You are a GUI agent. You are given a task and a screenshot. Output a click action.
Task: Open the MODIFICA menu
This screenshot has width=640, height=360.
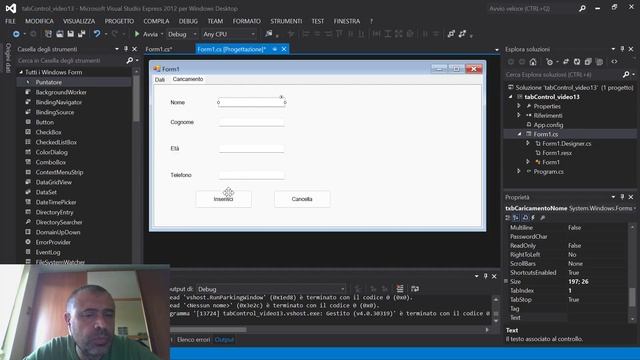pyautogui.click(x=39, y=21)
